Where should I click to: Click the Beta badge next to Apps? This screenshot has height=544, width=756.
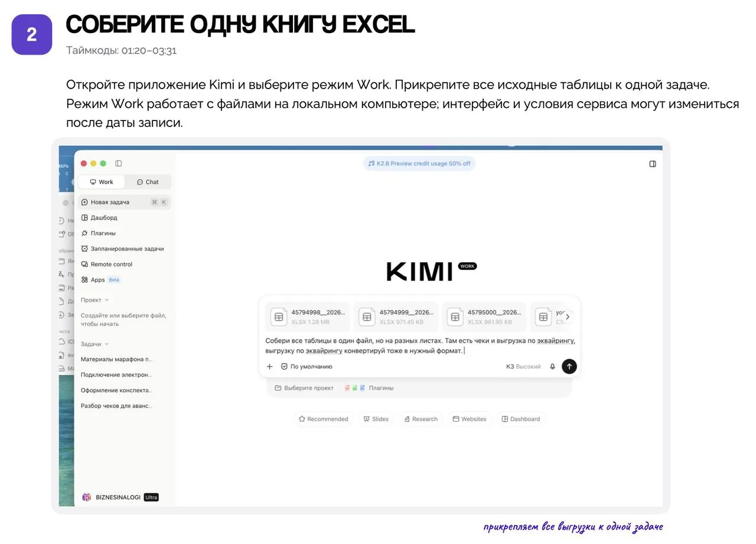tap(114, 280)
